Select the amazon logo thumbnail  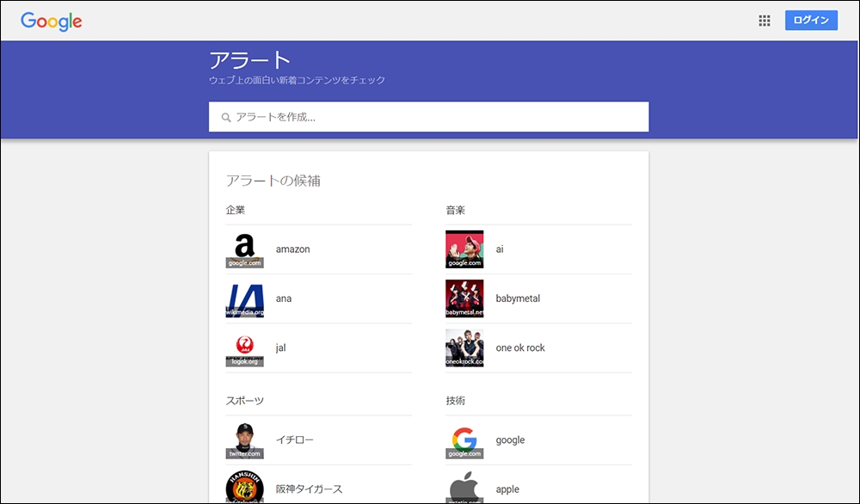(244, 249)
